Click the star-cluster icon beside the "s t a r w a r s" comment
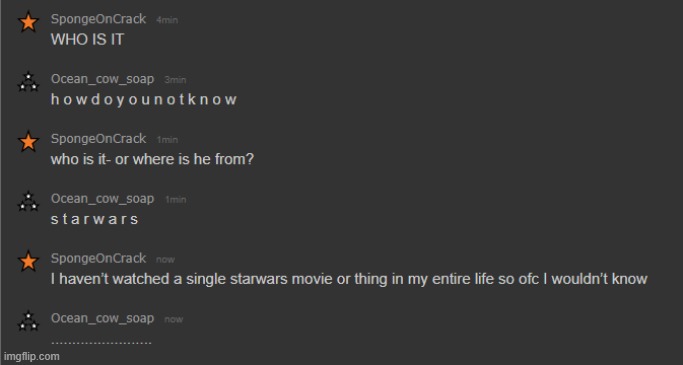The width and height of the screenshot is (683, 365). pyautogui.click(x=28, y=201)
